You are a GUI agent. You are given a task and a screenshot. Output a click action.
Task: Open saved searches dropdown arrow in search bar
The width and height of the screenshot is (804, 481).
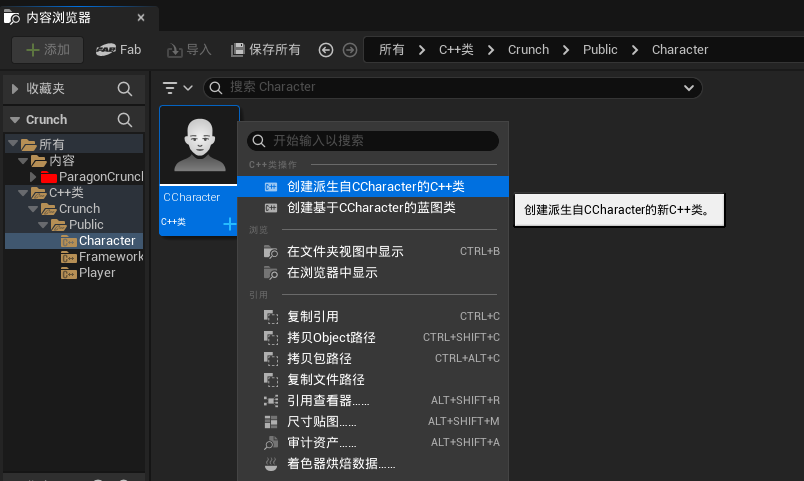coord(689,88)
